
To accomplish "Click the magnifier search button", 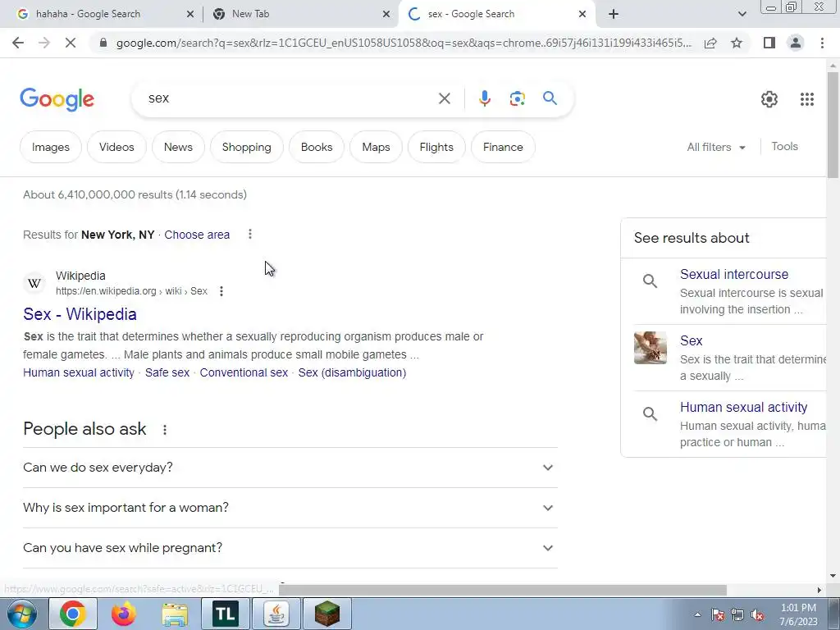I will click(550, 98).
